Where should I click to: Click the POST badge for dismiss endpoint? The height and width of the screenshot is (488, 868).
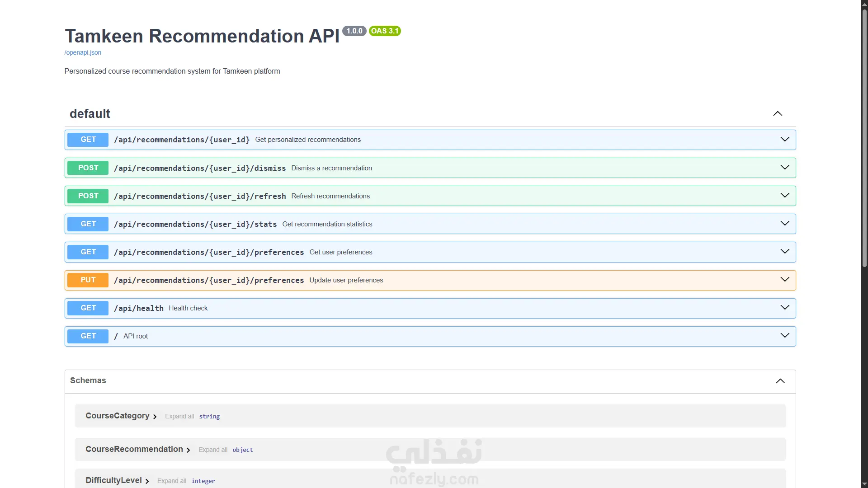click(x=88, y=168)
